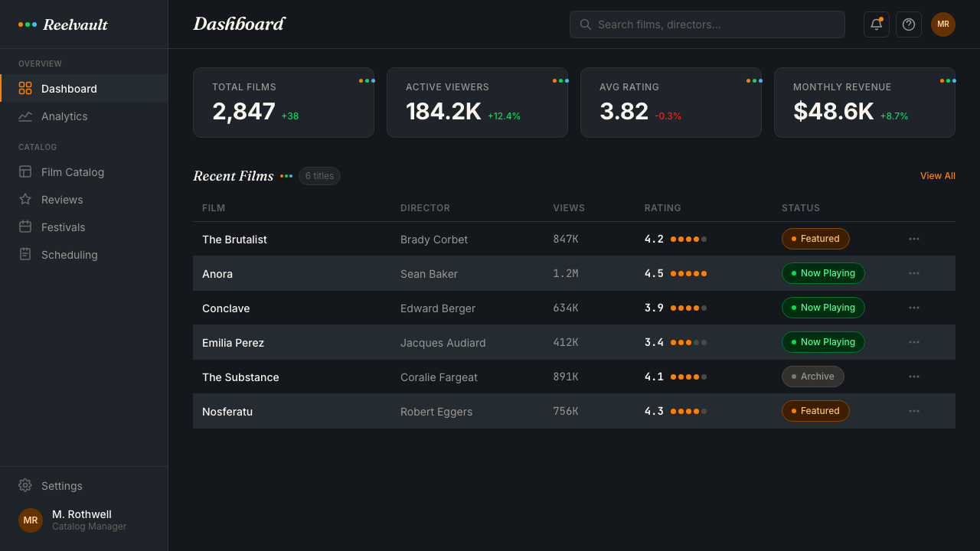Click the sidebar MR profile avatar

[x=31, y=520]
